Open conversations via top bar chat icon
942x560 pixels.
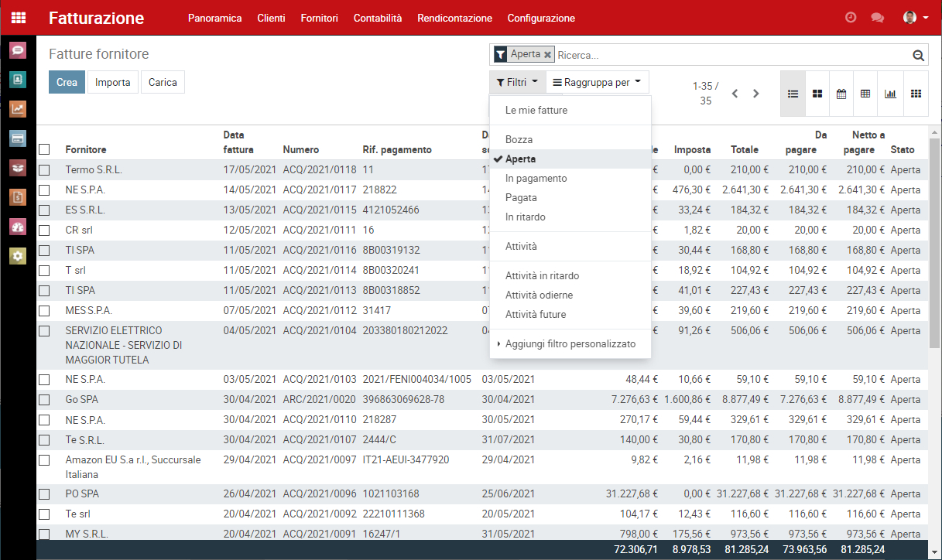coord(877,18)
